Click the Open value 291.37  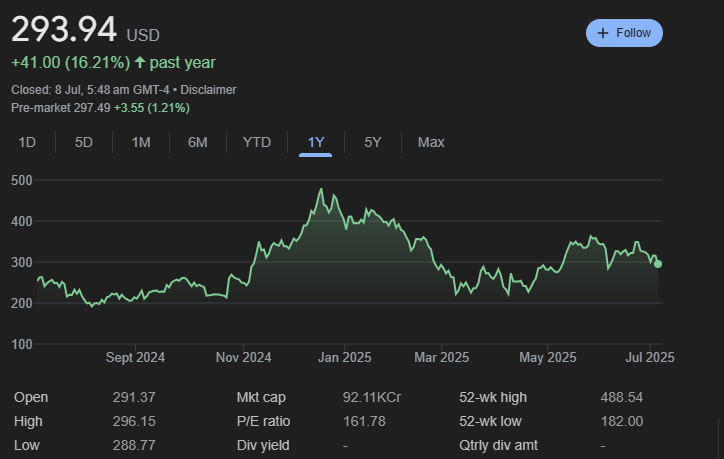tap(134, 397)
